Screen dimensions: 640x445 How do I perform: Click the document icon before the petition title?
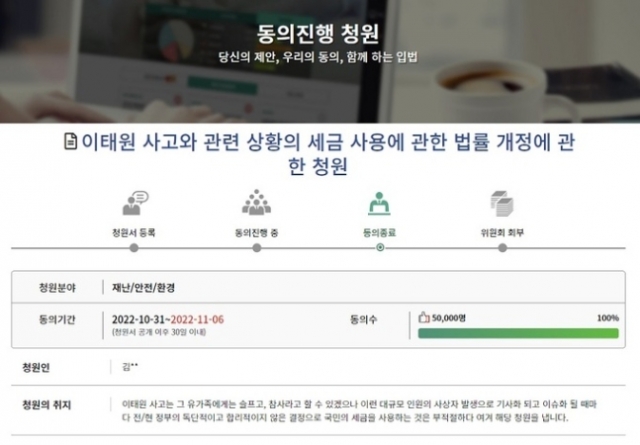[x=71, y=142]
